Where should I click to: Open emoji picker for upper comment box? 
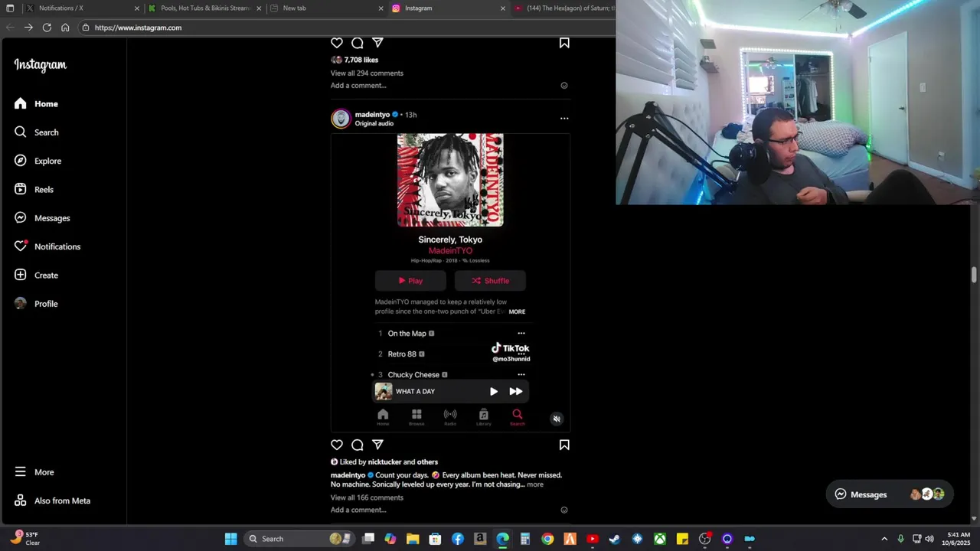(564, 86)
